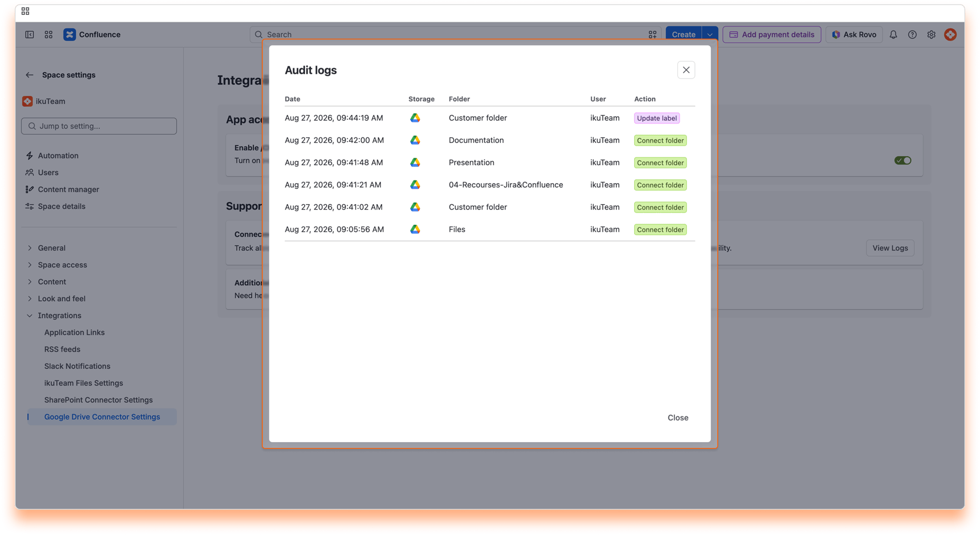Open the help question mark icon
Viewport: 980px width, 535px height.
pyautogui.click(x=912, y=35)
